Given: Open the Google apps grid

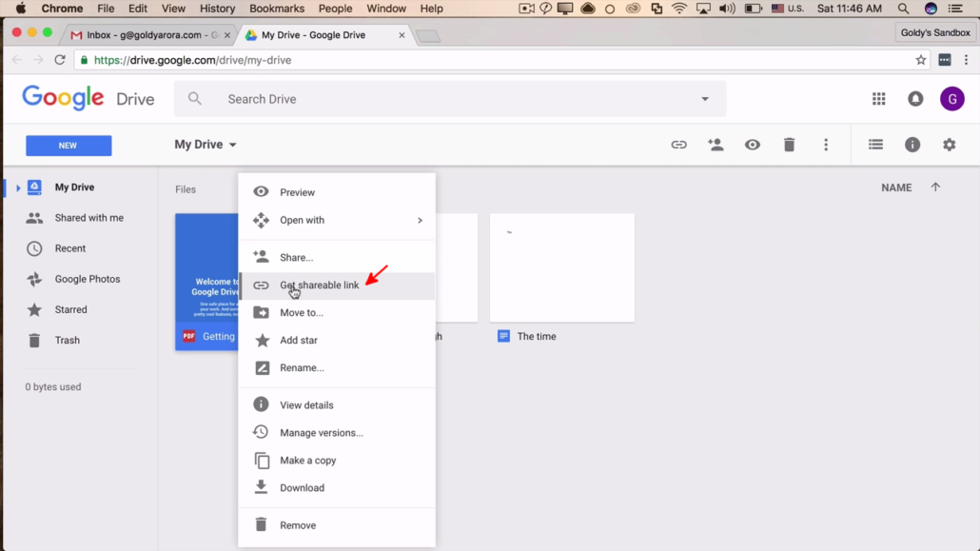Looking at the screenshot, I should click(x=879, y=99).
